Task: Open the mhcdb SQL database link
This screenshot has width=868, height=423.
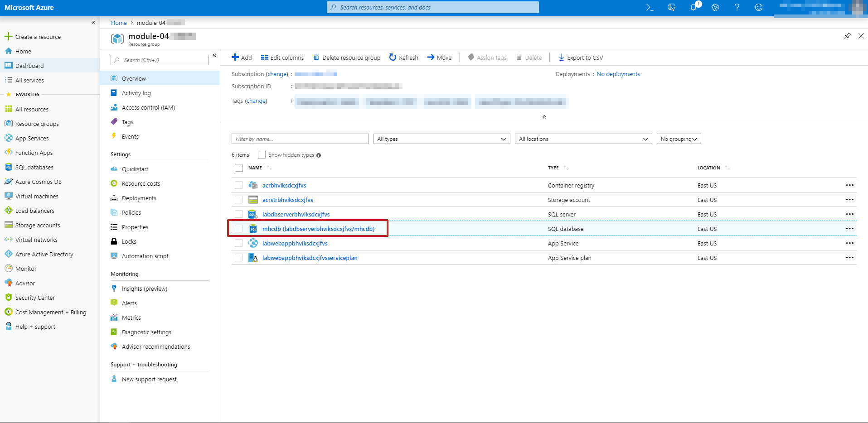Action: (x=318, y=229)
